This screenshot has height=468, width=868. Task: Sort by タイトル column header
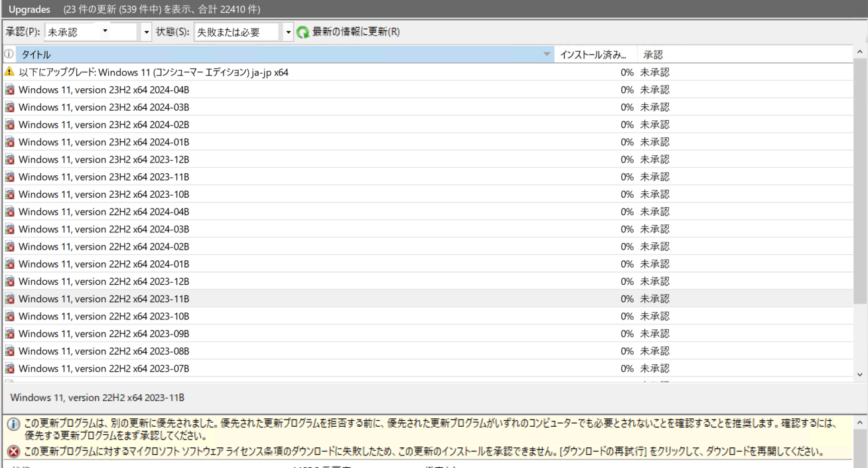point(285,54)
